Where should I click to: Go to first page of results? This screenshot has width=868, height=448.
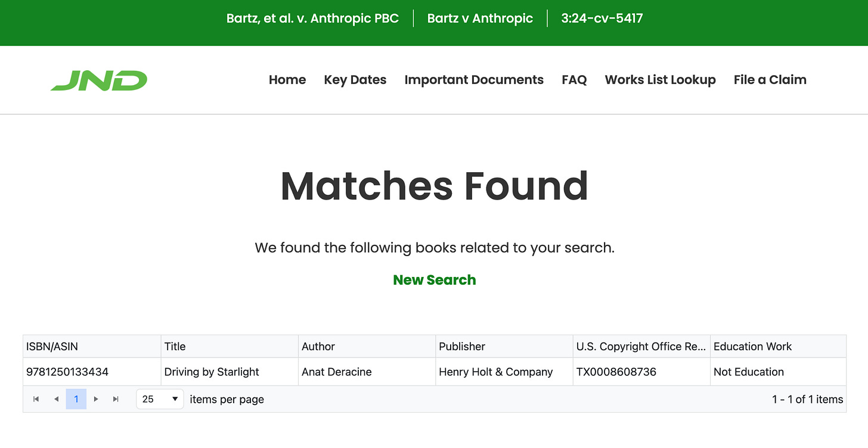tap(36, 399)
